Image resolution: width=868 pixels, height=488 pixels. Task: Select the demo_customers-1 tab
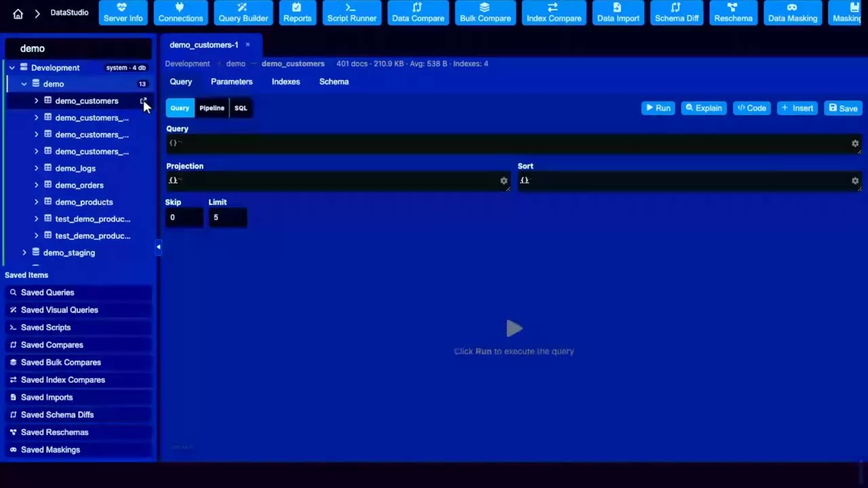[x=204, y=45]
